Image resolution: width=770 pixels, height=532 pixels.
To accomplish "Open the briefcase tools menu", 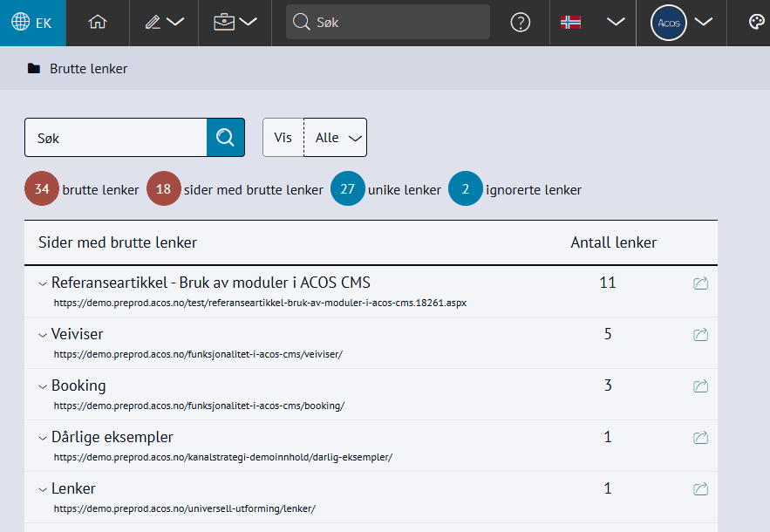I will [x=235, y=23].
